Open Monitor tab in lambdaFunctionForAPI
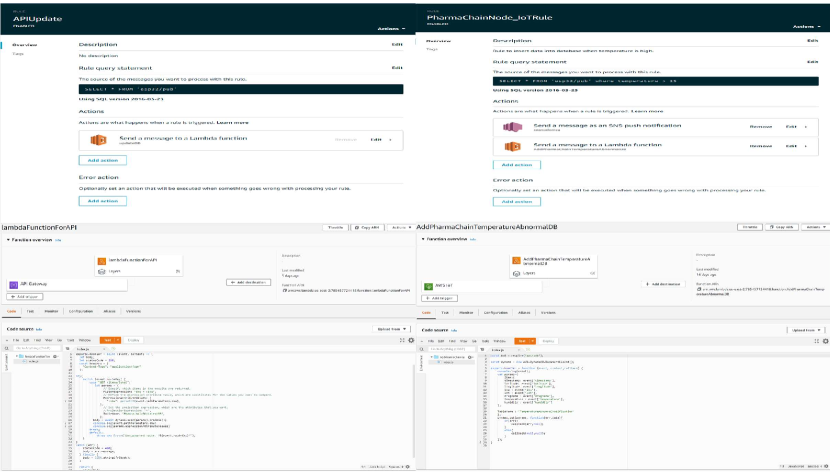 pos(51,311)
